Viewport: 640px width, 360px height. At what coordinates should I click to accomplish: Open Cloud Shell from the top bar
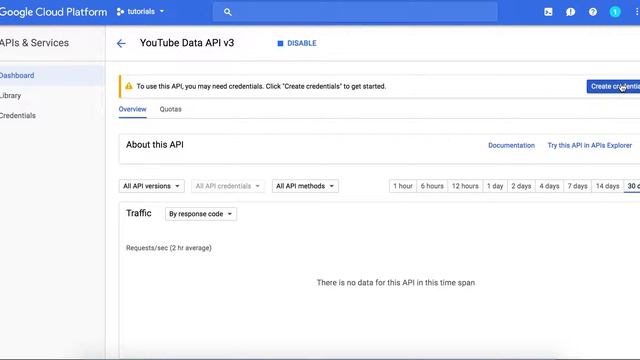click(548, 12)
